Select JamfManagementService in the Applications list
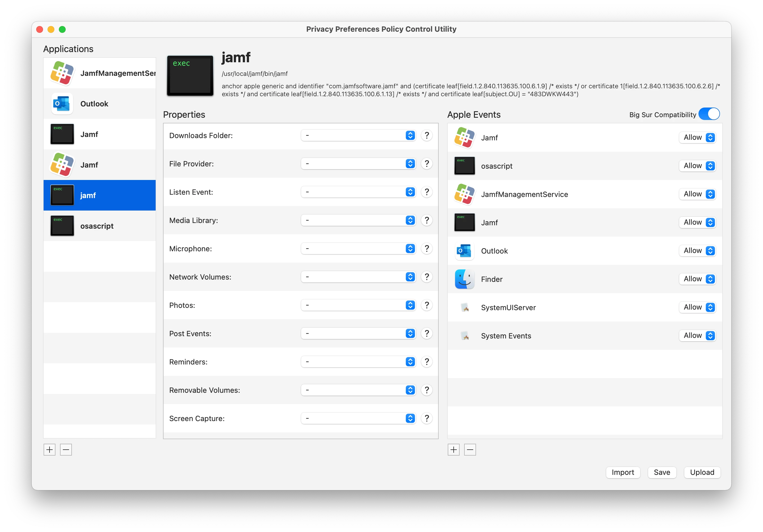763x532 pixels. click(99, 73)
